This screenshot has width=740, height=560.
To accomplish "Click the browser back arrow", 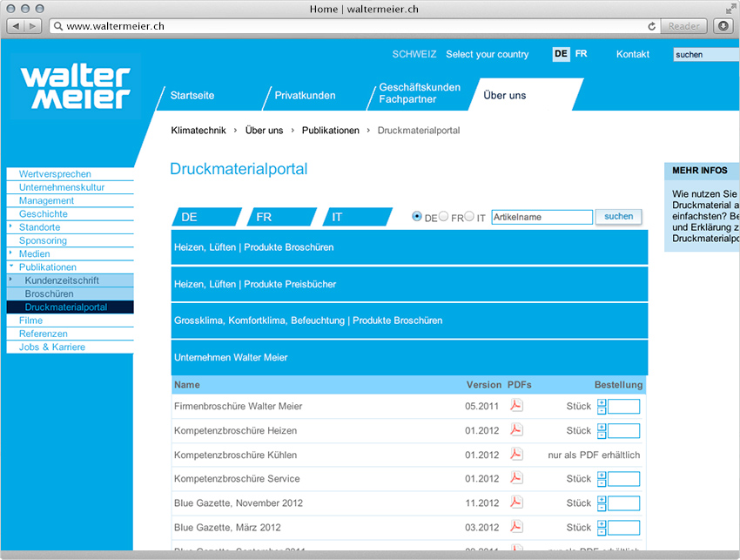I will coord(16,26).
